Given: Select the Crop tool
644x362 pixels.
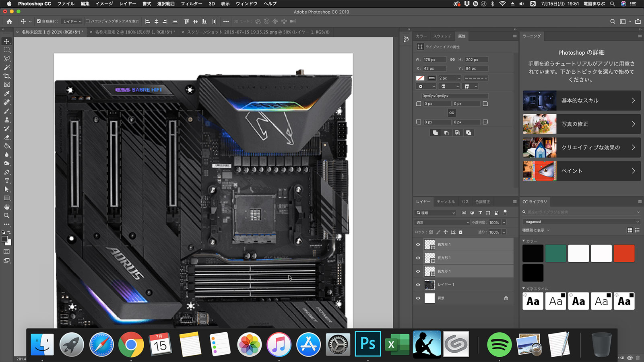Looking at the screenshot, I should pos(7,76).
